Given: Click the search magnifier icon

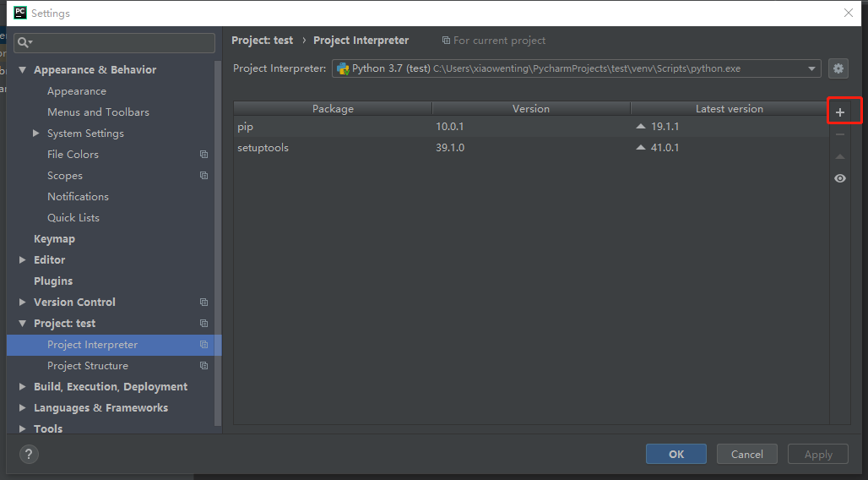Looking at the screenshot, I should 24,43.
